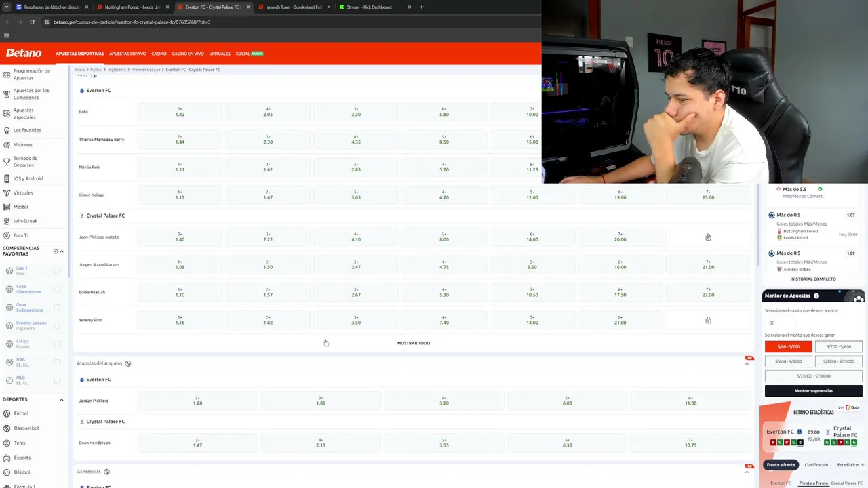Image resolution: width=868 pixels, height=488 pixels.
Task: Open the Chrome apps grid icon
Action: click(7, 35)
